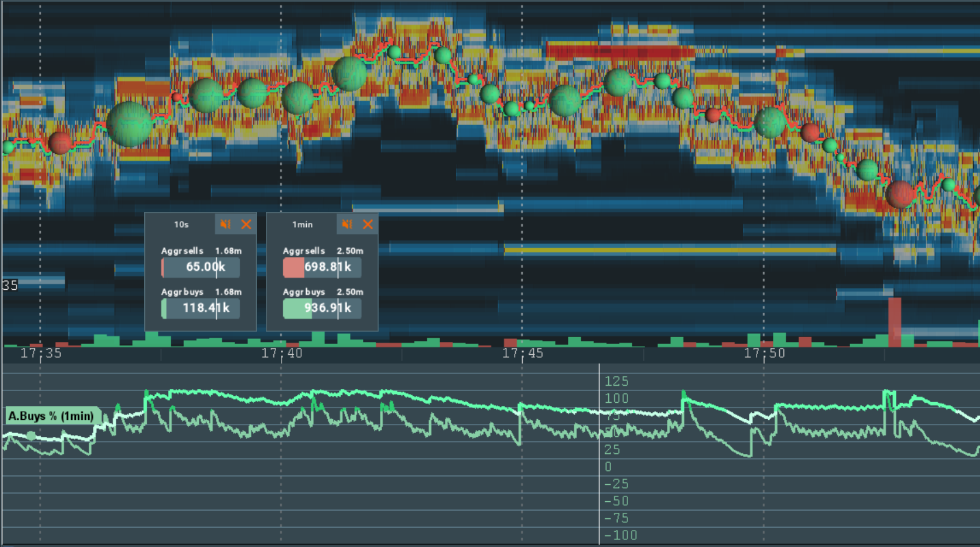Image resolution: width=980 pixels, height=547 pixels.
Task: Click the 17:50 time axis label
Action: [764, 353]
